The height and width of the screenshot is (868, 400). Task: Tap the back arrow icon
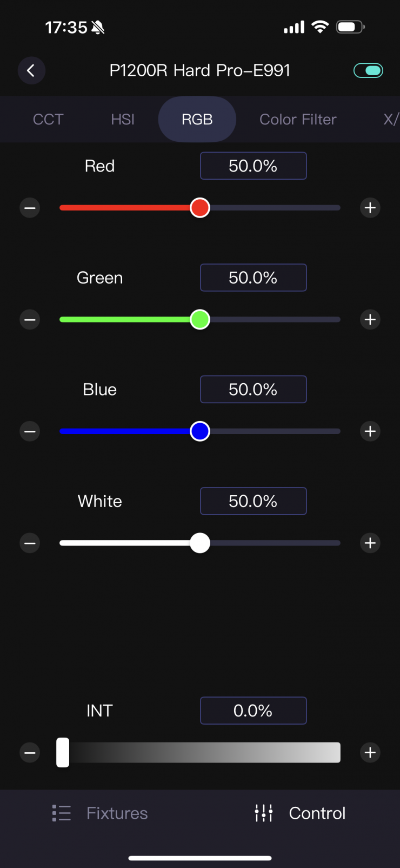(x=31, y=70)
